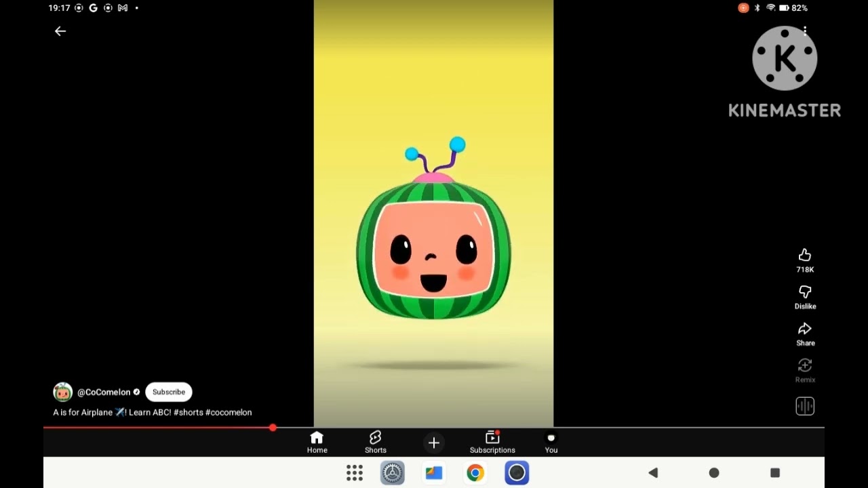Open the three-dot more options menu
Viewport: 868px width, 488px height.
(805, 32)
